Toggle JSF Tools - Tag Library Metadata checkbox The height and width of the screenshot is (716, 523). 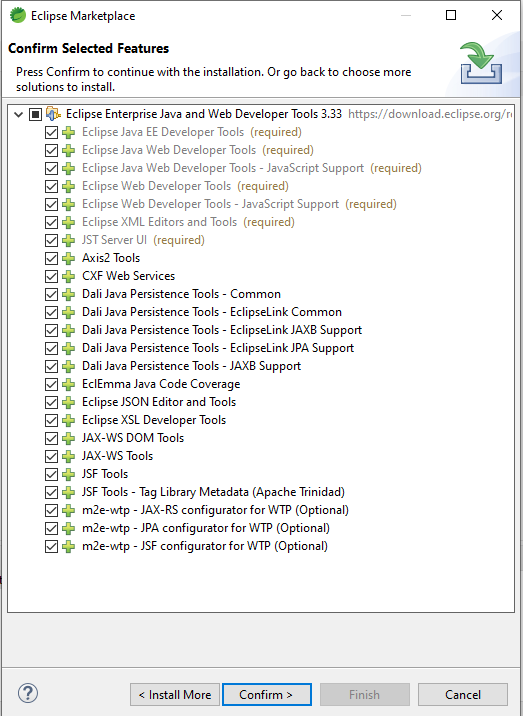(51, 492)
